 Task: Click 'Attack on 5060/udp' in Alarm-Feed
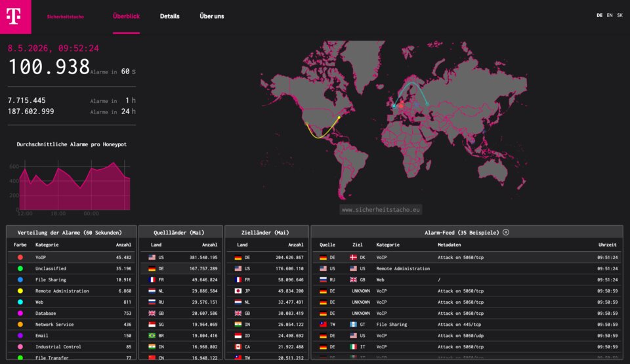(x=461, y=336)
